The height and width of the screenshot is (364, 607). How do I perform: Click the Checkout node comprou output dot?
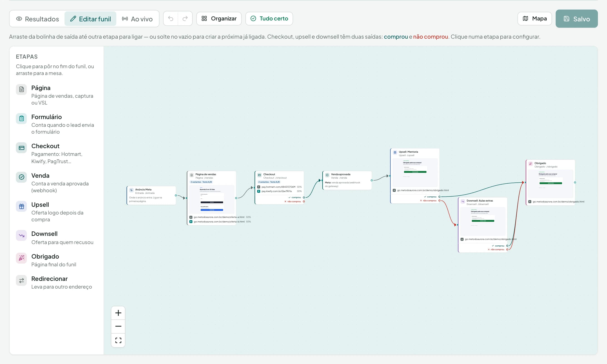coord(304,197)
